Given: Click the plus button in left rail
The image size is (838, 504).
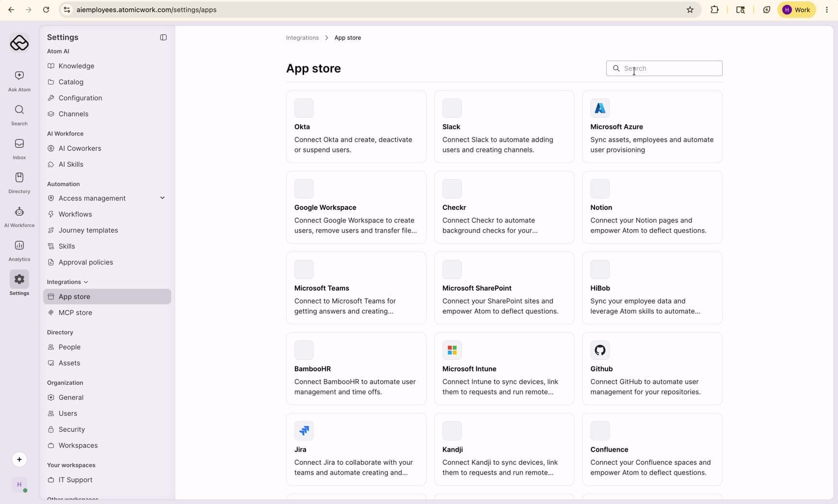Looking at the screenshot, I should point(19,459).
